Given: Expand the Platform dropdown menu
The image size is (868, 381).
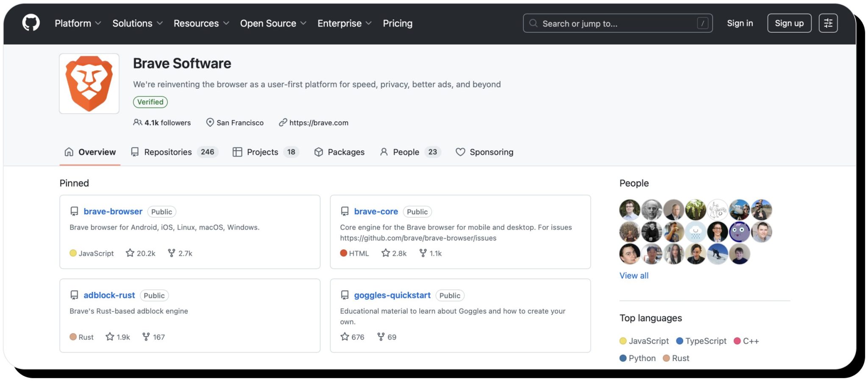Looking at the screenshot, I should point(78,23).
